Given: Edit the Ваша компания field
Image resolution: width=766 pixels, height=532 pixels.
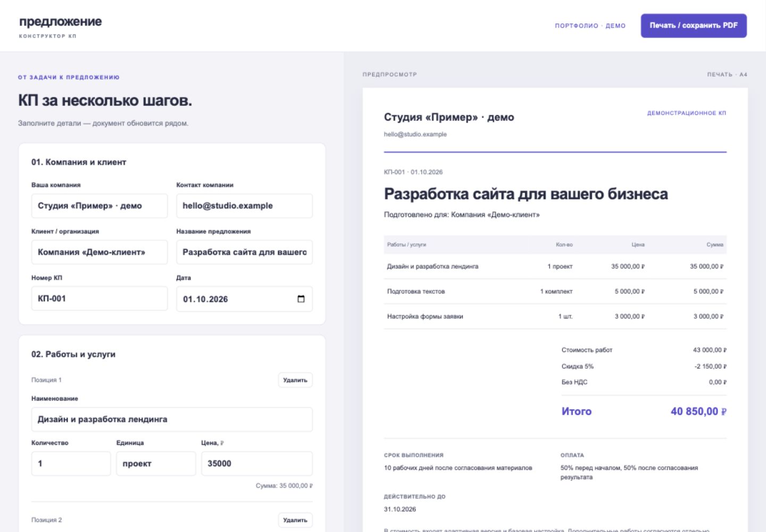Looking at the screenshot, I should tap(99, 206).
